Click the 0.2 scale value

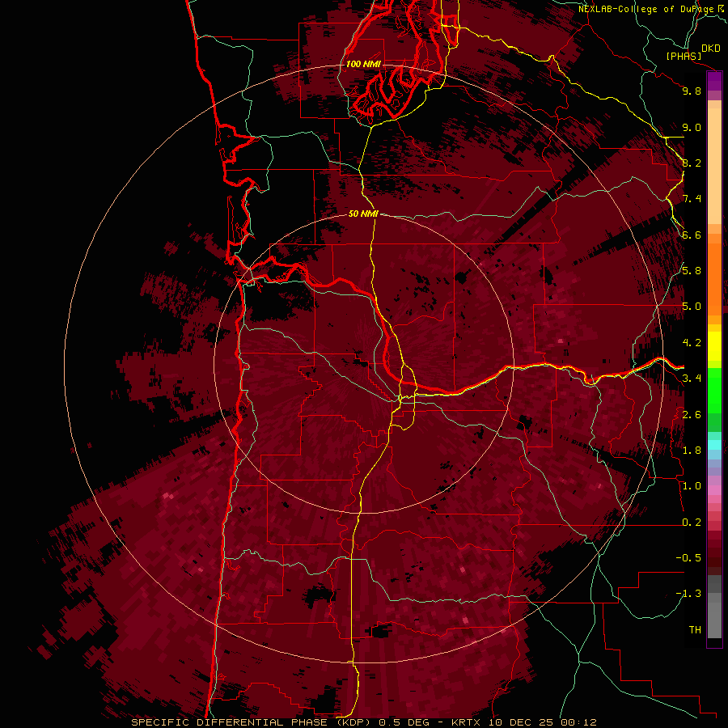692,523
